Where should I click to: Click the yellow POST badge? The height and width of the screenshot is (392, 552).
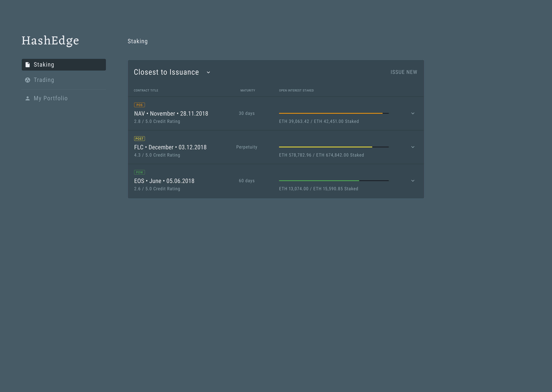click(139, 139)
